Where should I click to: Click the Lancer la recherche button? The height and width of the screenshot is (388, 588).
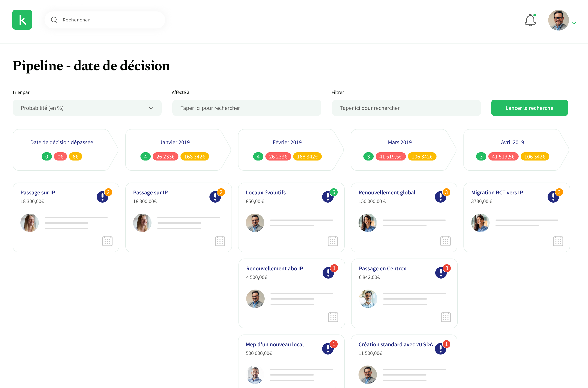coord(529,108)
